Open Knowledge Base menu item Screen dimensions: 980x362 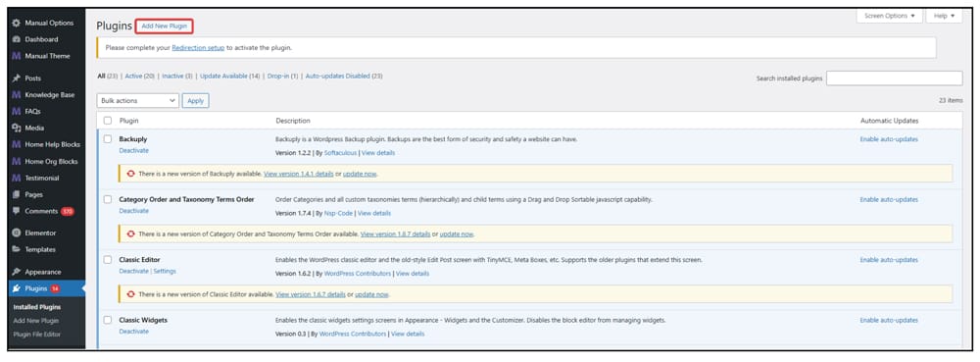click(49, 95)
